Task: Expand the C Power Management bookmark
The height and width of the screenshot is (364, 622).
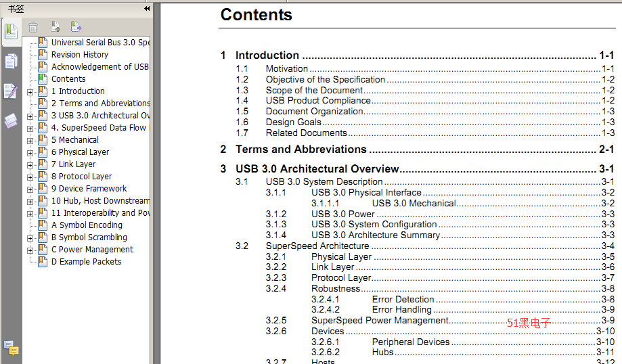Action: pos(30,250)
